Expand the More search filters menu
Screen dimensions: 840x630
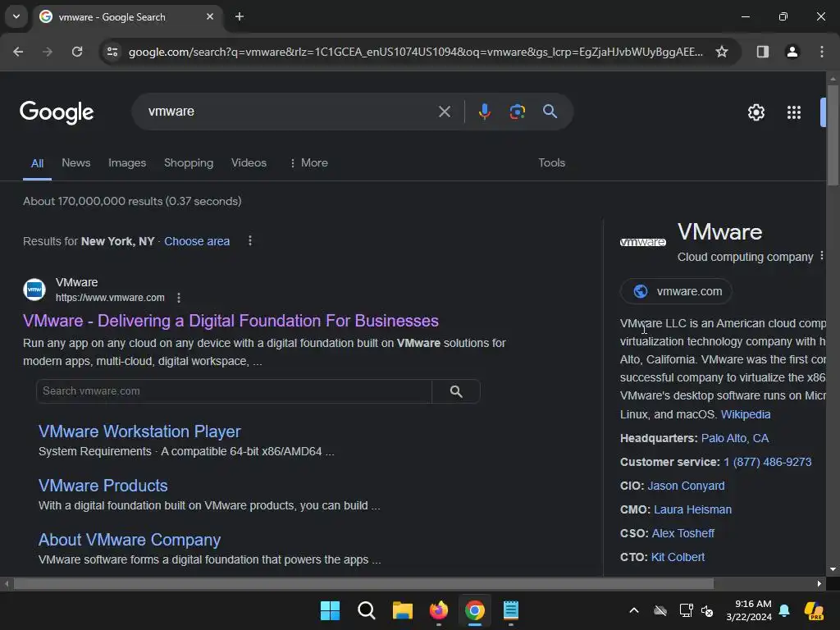coord(308,163)
